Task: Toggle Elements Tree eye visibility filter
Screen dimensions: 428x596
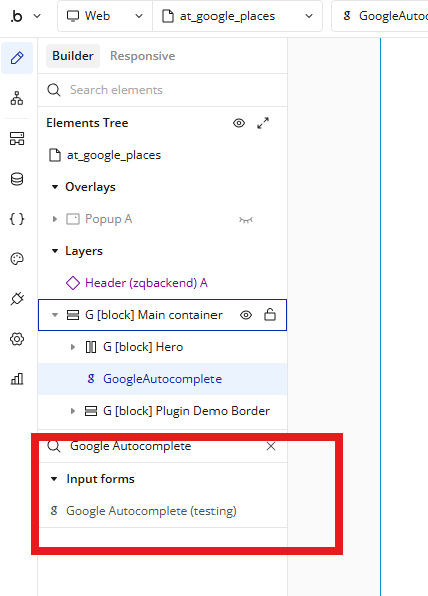Action: click(239, 123)
